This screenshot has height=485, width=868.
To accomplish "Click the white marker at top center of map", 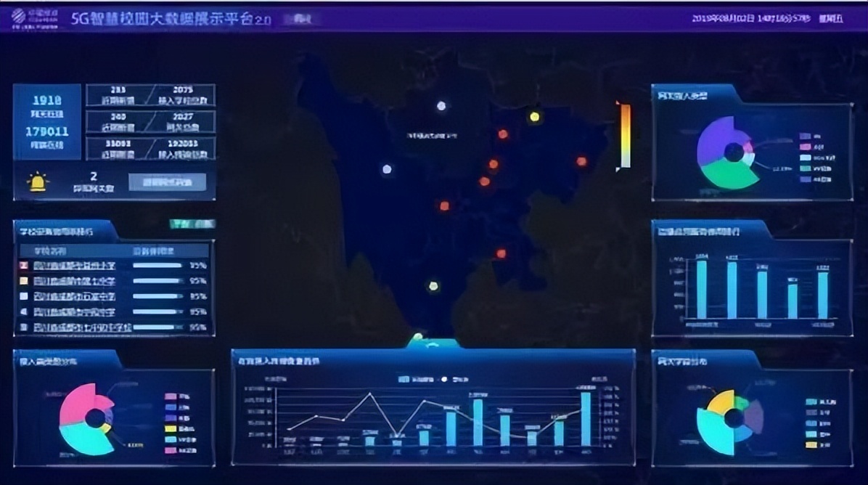I will [x=441, y=106].
